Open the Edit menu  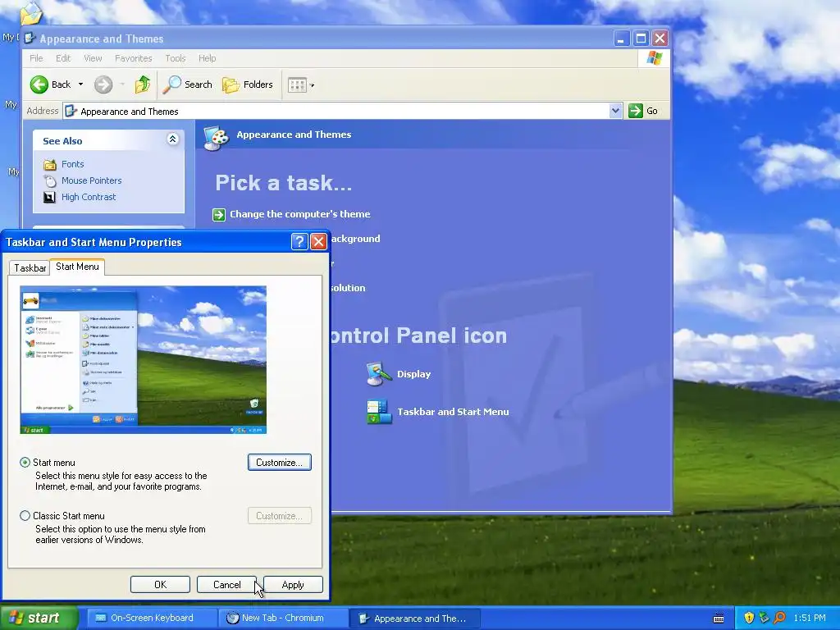(63, 58)
